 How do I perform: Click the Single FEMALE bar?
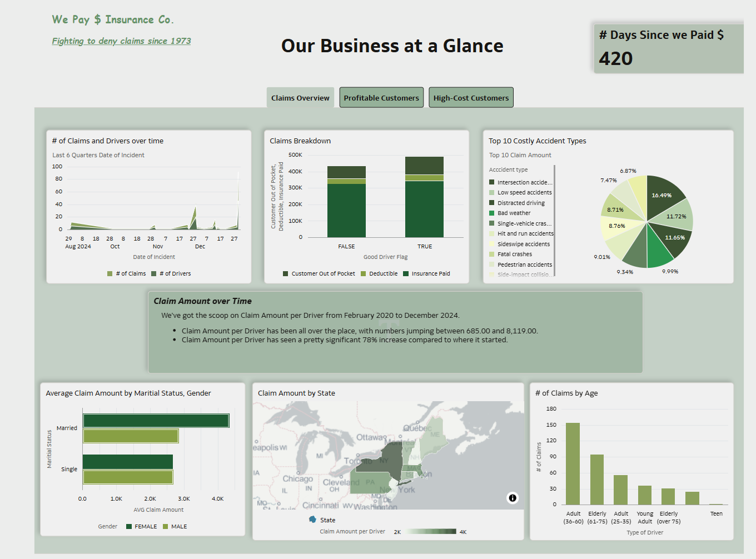pos(128,462)
